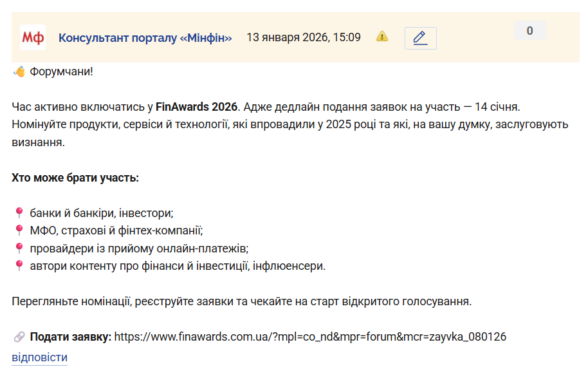Click the pushpin beside «автори контенту про фінанси»

(19, 265)
